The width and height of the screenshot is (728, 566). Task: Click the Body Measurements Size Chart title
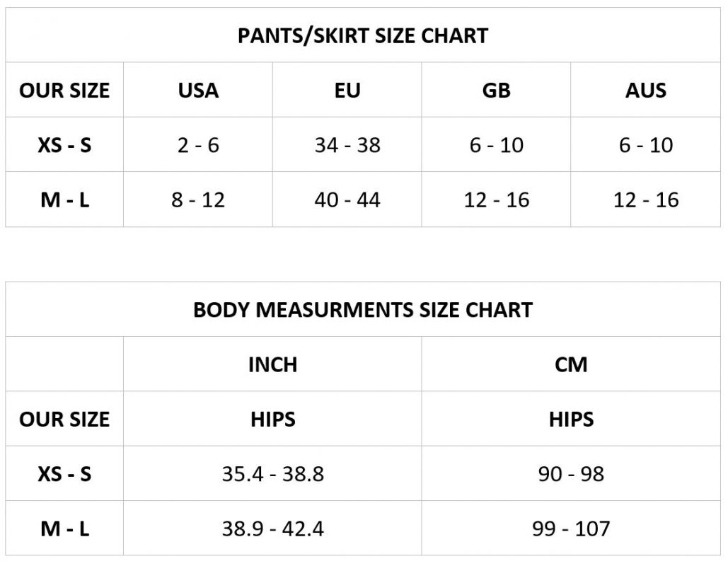(x=363, y=310)
